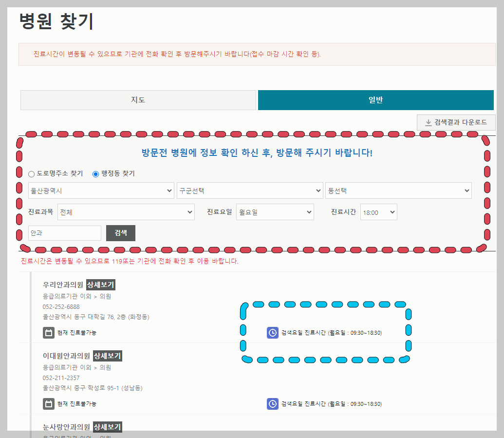Select the 일반 tab
504x438 pixels.
[x=375, y=100]
